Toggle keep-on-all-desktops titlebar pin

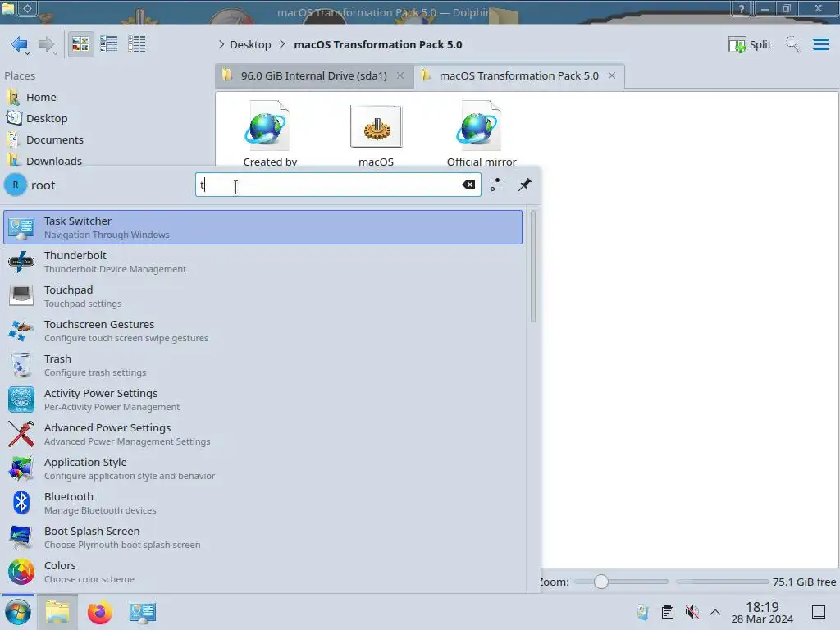pos(27,8)
